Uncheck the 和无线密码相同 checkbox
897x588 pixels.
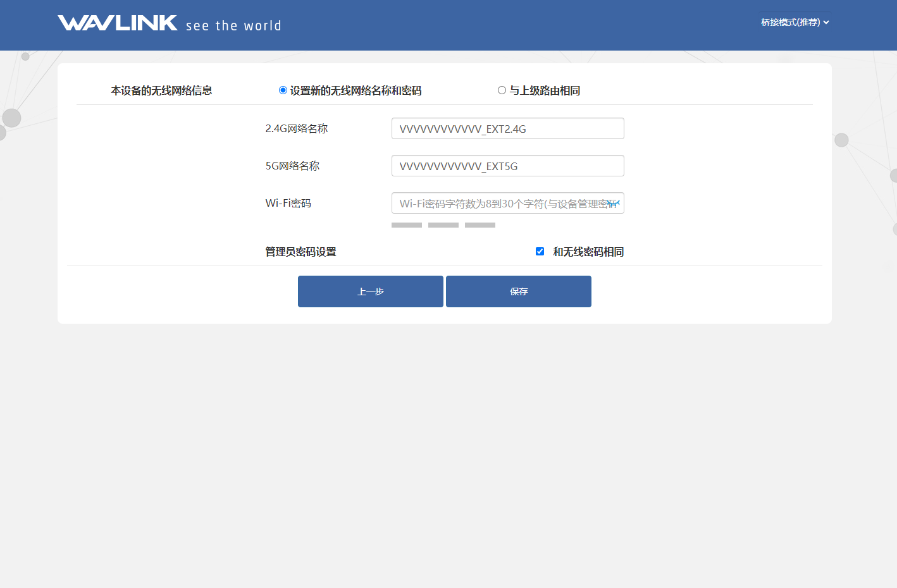click(540, 252)
